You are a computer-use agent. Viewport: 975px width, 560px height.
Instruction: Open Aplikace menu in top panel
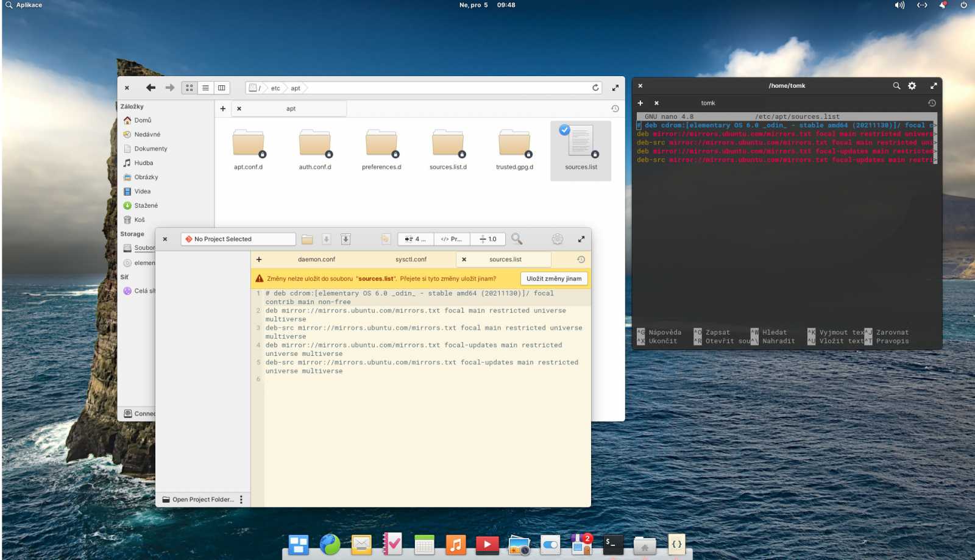[x=24, y=5]
